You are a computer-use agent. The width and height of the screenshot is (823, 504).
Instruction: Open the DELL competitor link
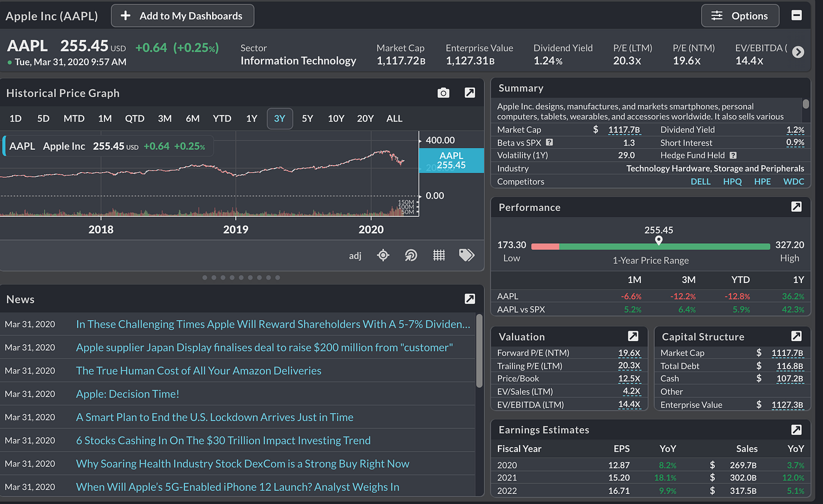[x=701, y=182]
